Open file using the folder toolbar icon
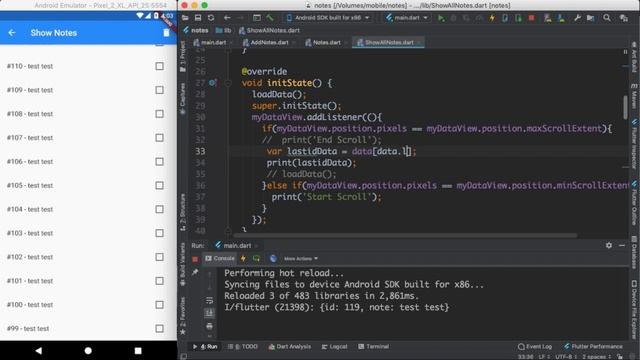The width and height of the screenshot is (640, 360). pyautogui.click(x=185, y=18)
